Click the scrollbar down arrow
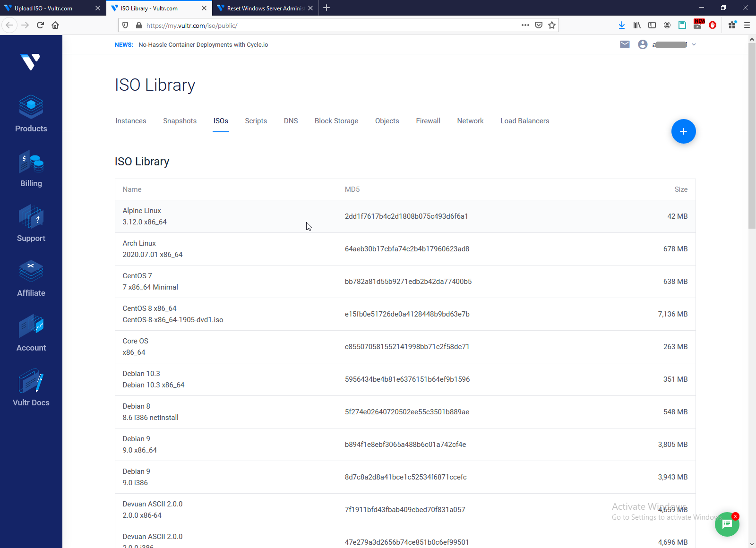Image resolution: width=756 pixels, height=548 pixels. tap(752, 544)
